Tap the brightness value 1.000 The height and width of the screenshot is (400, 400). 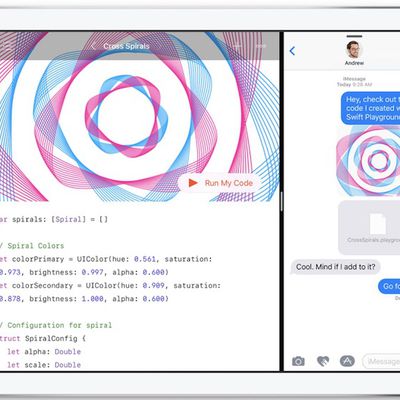pos(92,299)
